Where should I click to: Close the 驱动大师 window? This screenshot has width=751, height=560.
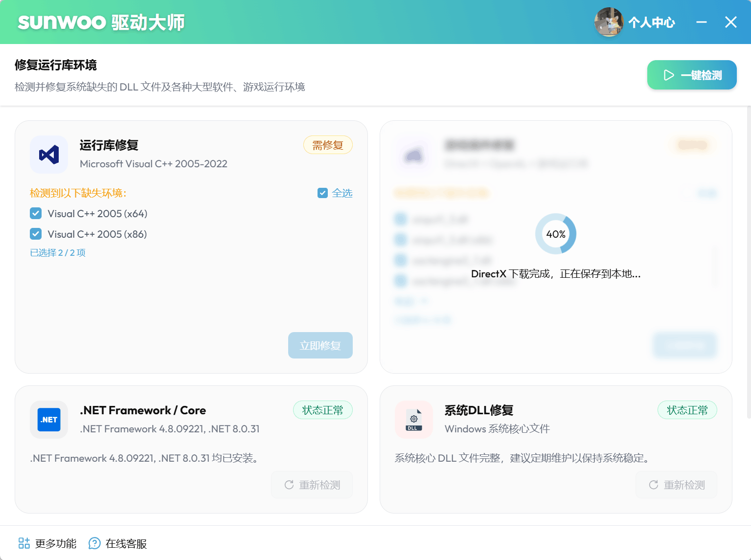pos(731,22)
